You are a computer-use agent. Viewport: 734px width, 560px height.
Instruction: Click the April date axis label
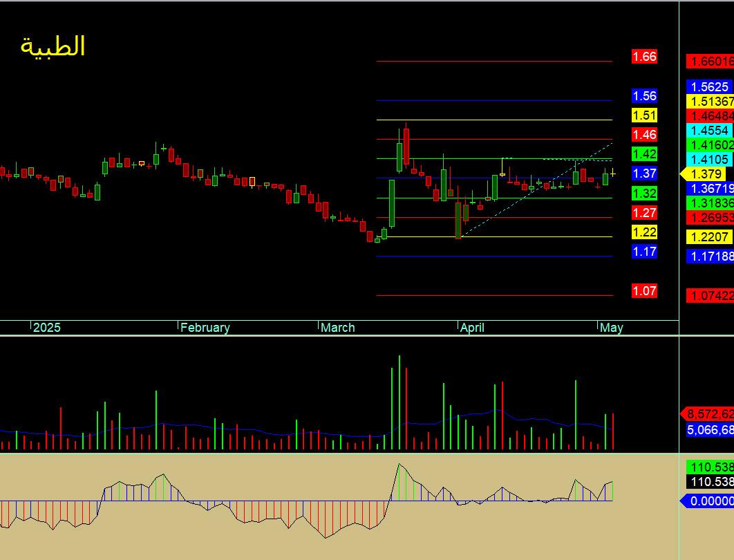[x=472, y=327]
